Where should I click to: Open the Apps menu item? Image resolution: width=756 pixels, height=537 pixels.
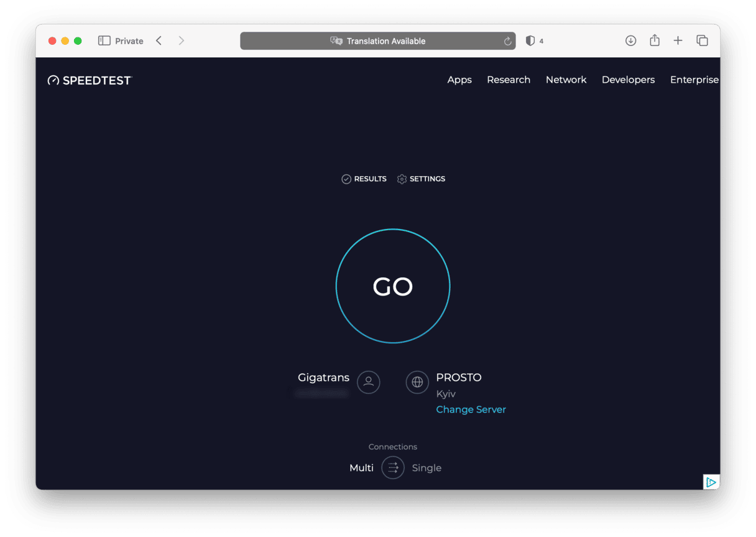tap(459, 80)
